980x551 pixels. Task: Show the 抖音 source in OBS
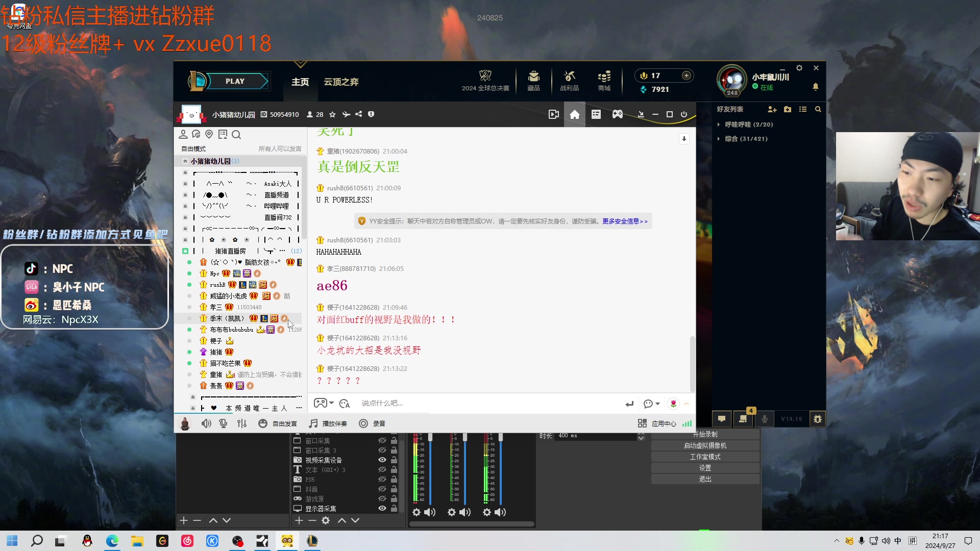pyautogui.click(x=382, y=489)
